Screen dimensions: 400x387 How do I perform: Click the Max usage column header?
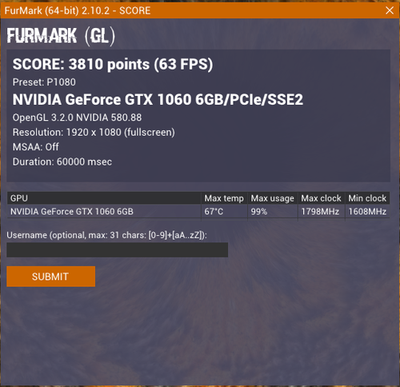pos(272,198)
